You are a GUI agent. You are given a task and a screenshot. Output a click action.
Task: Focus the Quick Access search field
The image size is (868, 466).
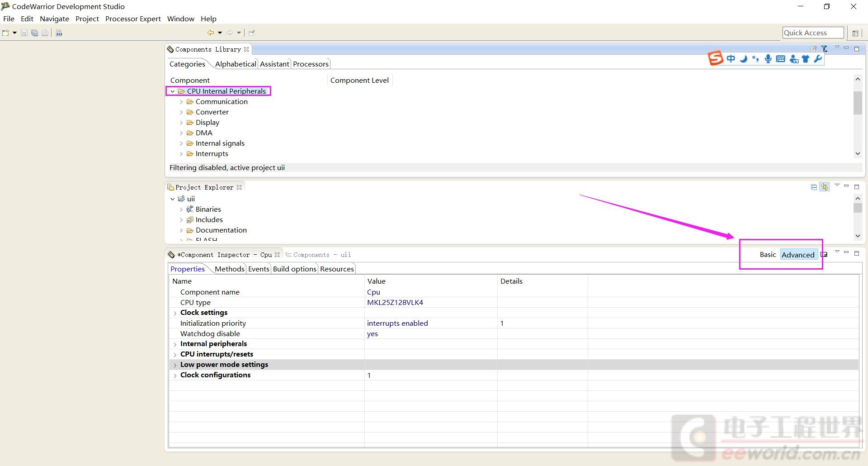813,33
